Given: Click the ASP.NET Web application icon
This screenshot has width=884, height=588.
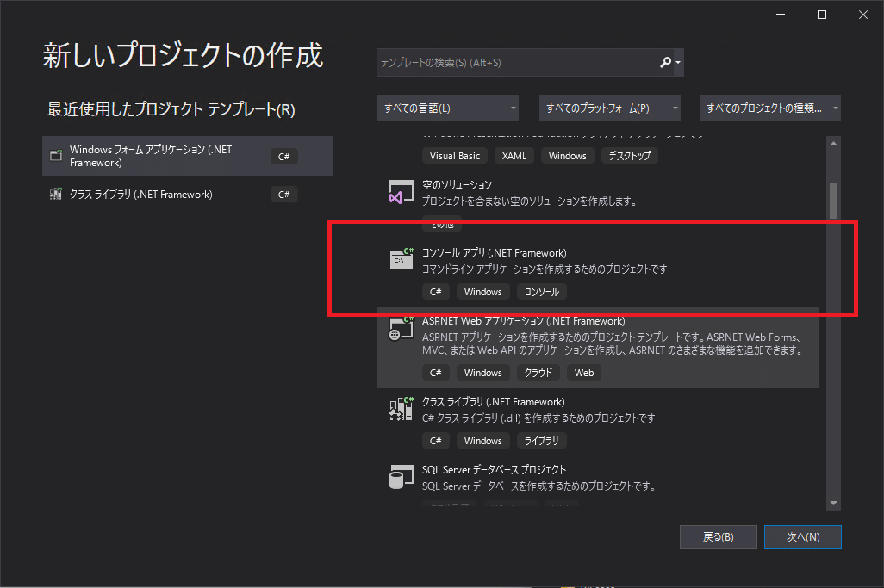Looking at the screenshot, I should point(401,328).
